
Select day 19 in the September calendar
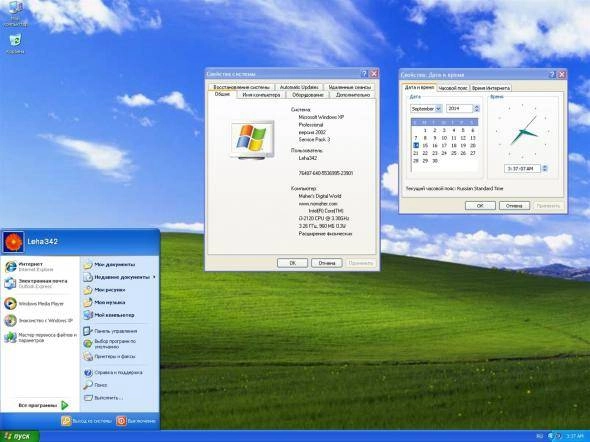point(463,146)
